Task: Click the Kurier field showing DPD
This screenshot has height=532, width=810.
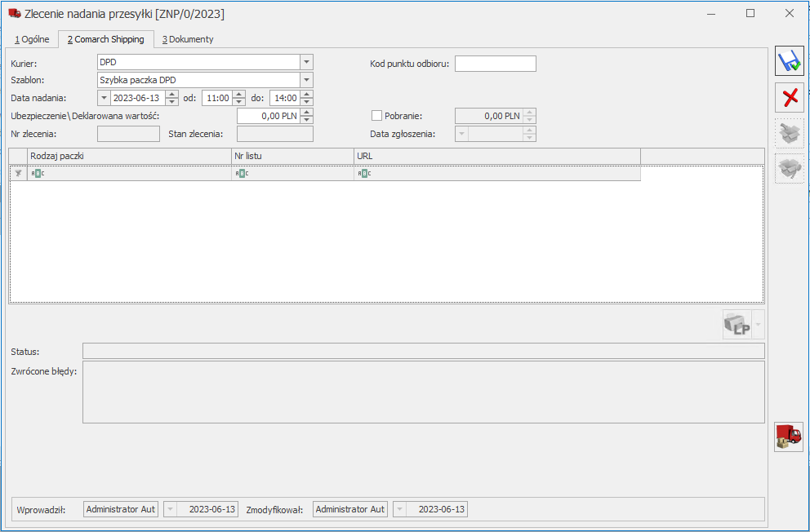Action: click(199, 62)
